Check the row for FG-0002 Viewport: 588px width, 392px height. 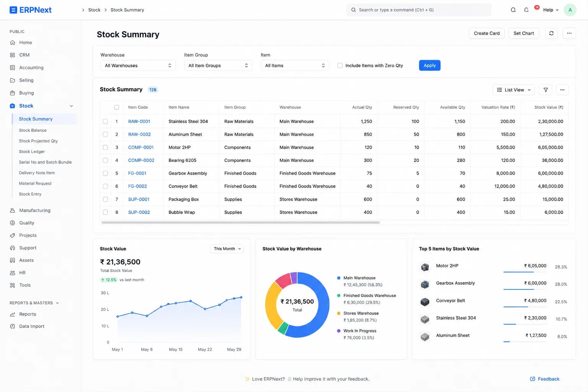(x=105, y=186)
